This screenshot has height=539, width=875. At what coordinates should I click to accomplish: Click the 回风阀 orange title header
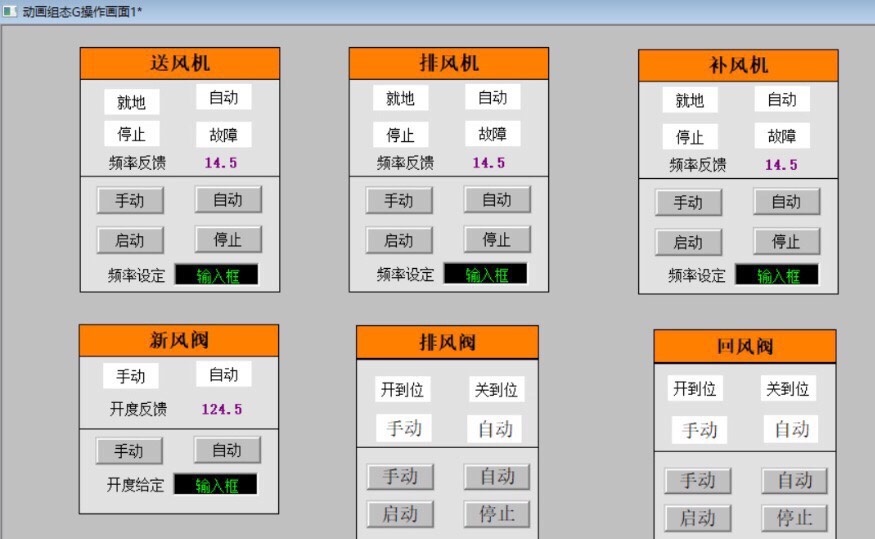point(744,346)
